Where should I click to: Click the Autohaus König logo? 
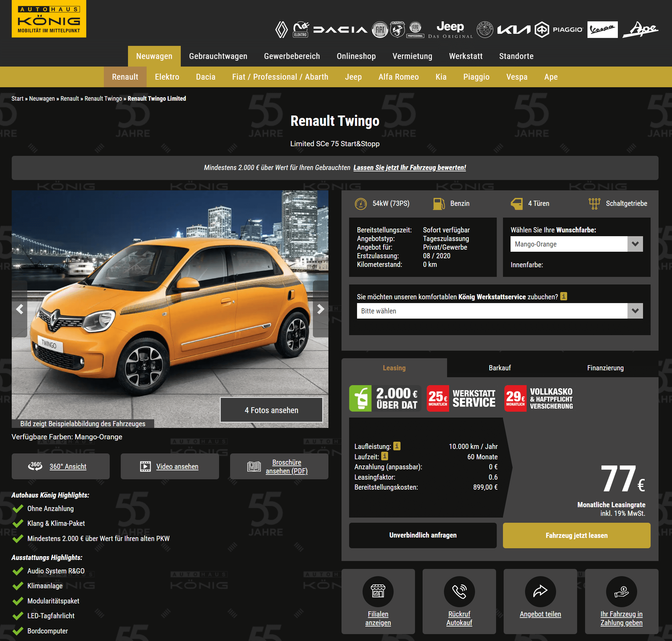(x=49, y=19)
